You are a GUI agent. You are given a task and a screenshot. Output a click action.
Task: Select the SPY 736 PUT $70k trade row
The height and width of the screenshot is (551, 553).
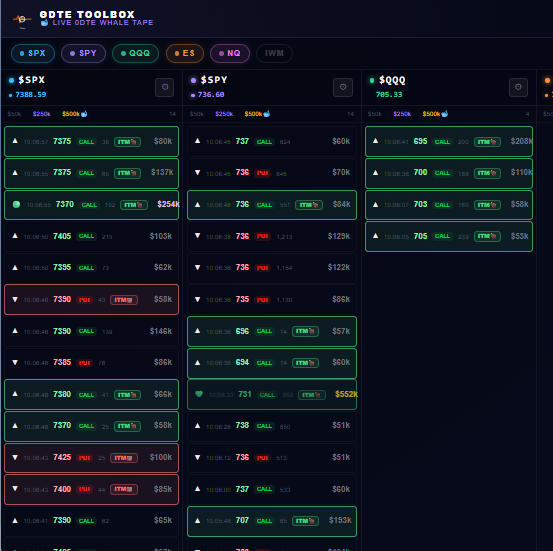click(x=272, y=173)
